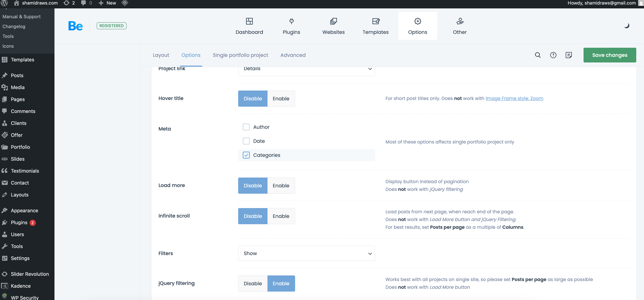Click the search magnifier icon
Screen dimensions: 644x300
[x=537, y=55]
